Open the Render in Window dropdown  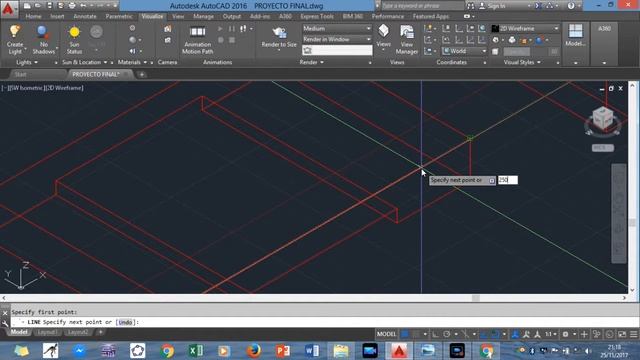click(337, 39)
